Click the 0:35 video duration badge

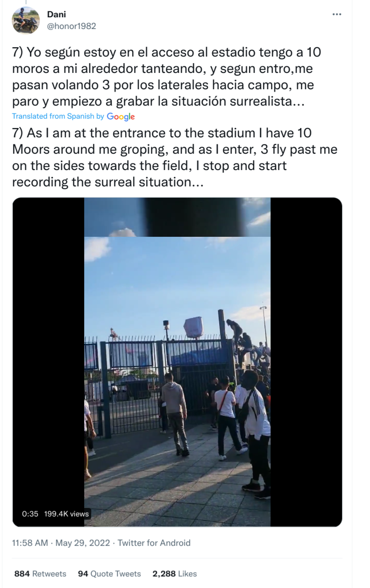coord(30,514)
